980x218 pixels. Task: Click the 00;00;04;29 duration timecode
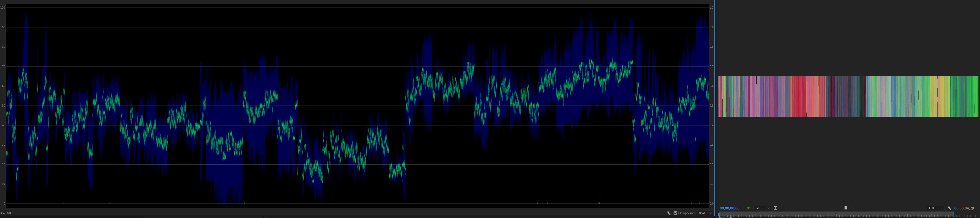tap(964, 208)
